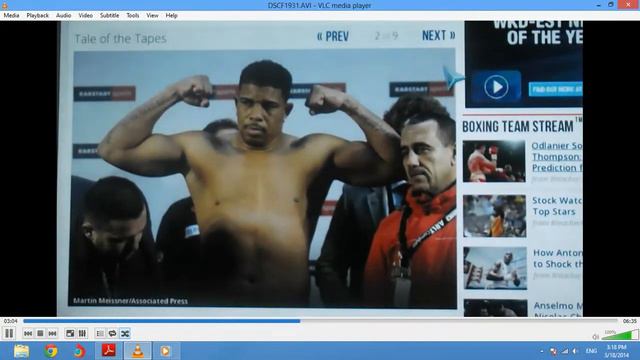Open the Help menu
Viewport: 640px width, 360px height.
[x=171, y=16]
